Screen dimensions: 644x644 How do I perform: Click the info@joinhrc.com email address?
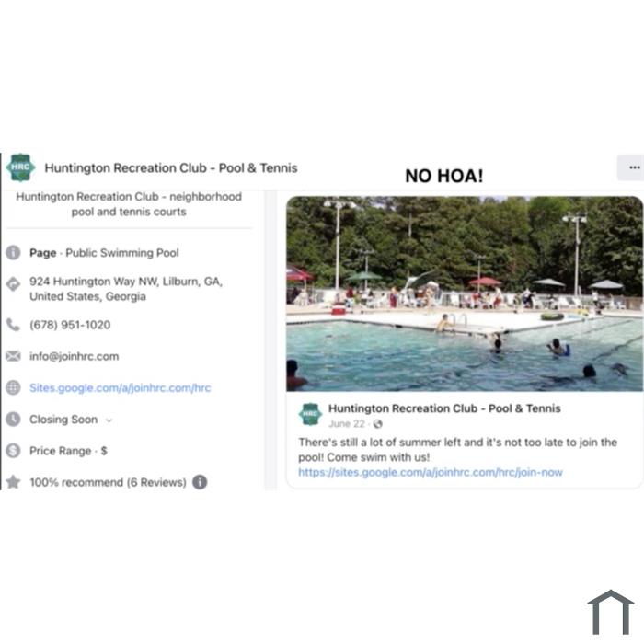74,357
